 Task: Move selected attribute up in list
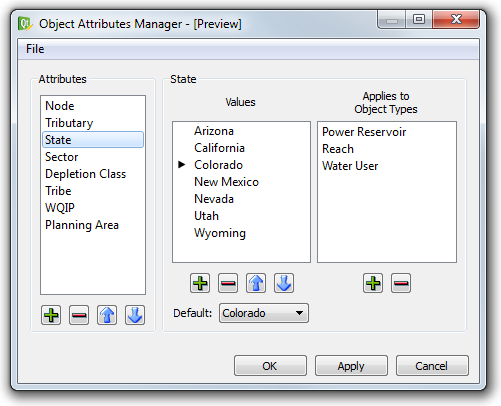click(x=107, y=315)
